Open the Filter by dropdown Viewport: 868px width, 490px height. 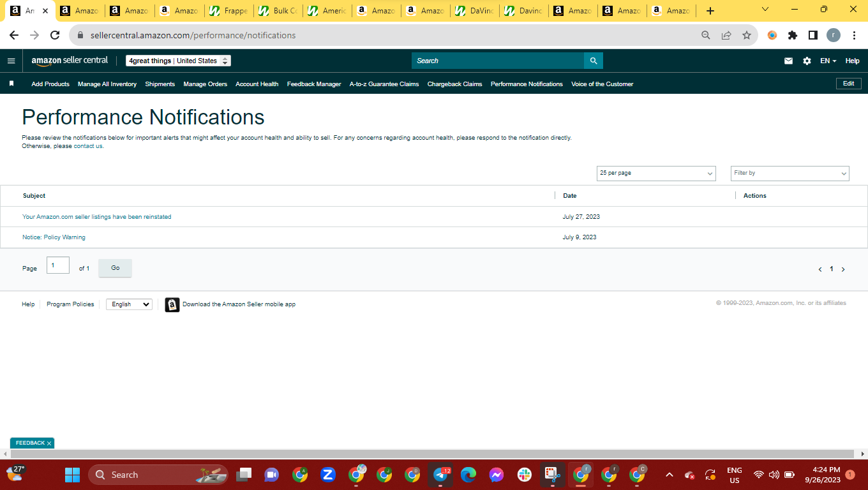tap(790, 173)
